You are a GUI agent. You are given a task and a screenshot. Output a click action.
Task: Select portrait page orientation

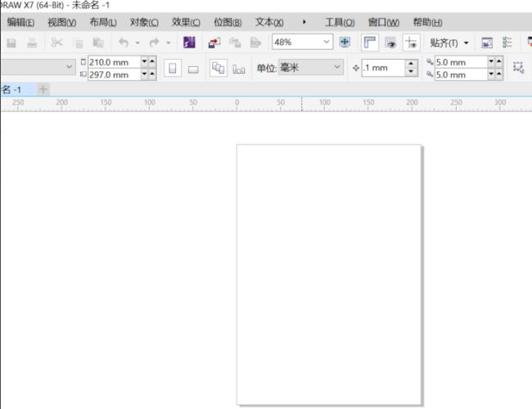tap(173, 68)
